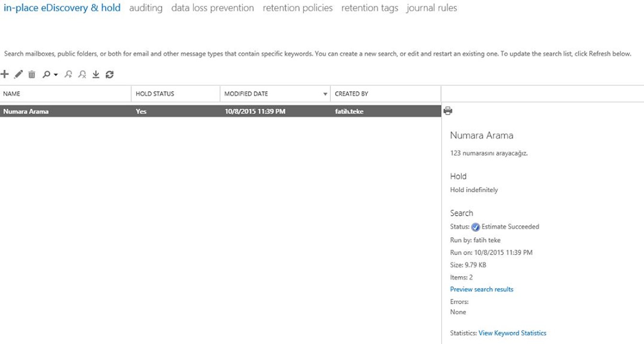Open the retention policies tab
The height and width of the screenshot is (344, 644).
click(298, 8)
